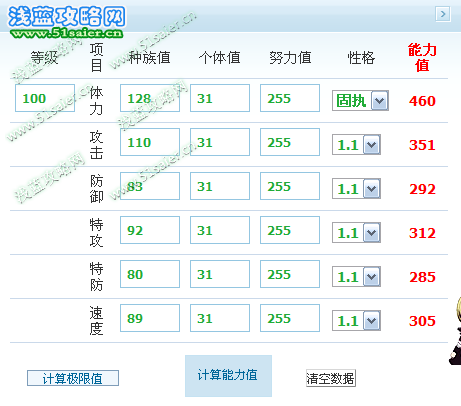Click the 清空数据 button

(x=331, y=378)
